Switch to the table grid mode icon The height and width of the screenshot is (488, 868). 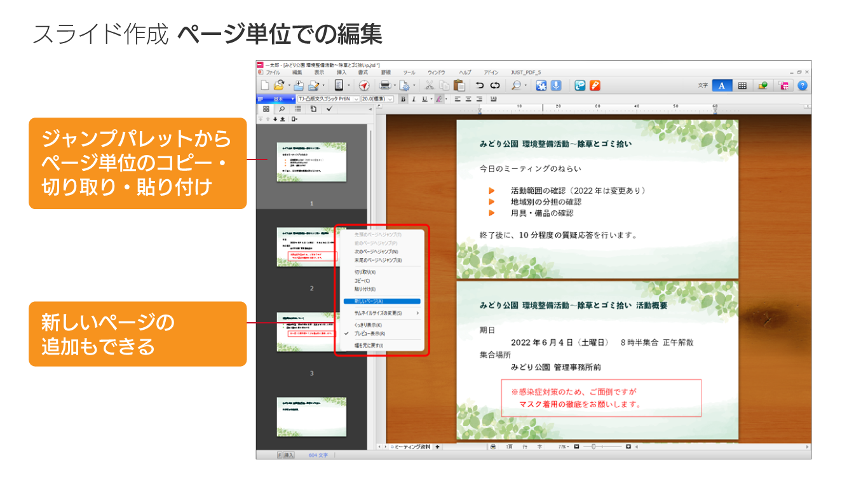(x=742, y=86)
